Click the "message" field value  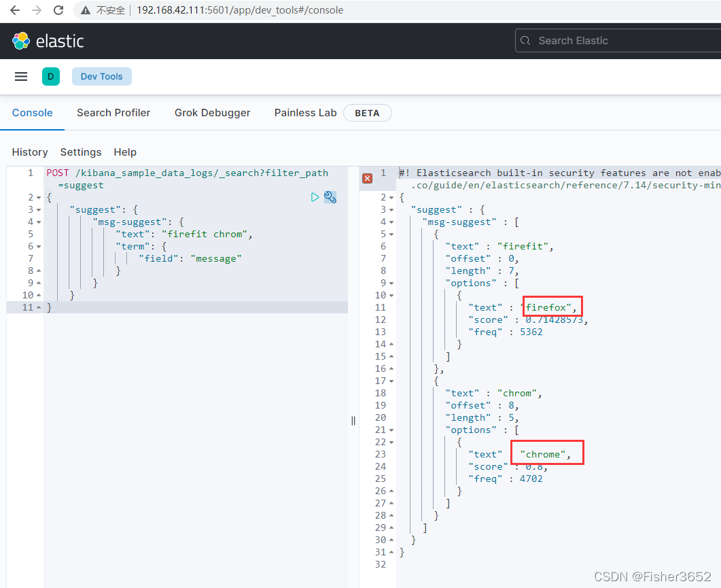pyautogui.click(x=216, y=258)
